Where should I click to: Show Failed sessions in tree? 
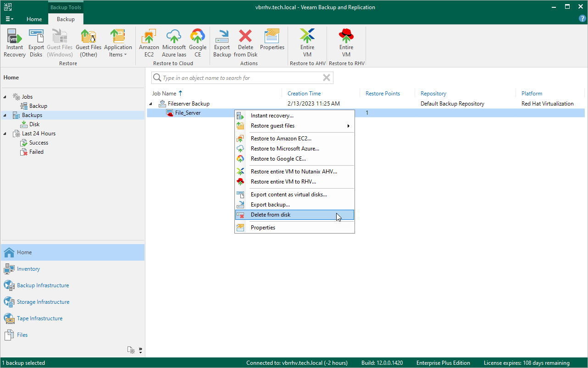pos(36,152)
